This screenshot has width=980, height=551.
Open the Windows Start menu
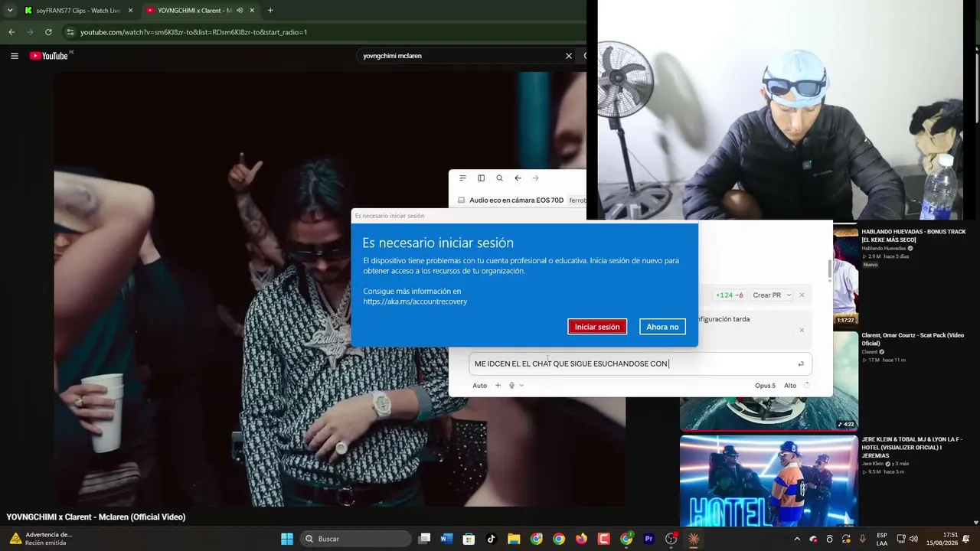(x=287, y=539)
